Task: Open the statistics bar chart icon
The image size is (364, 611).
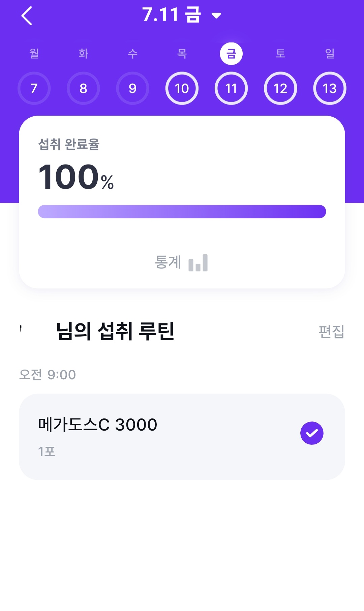Action: [x=198, y=263]
